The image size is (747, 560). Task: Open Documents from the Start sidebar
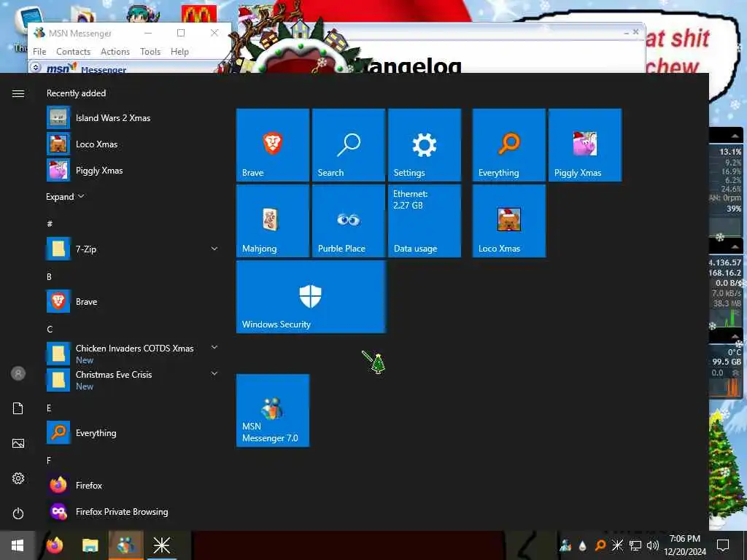click(18, 408)
